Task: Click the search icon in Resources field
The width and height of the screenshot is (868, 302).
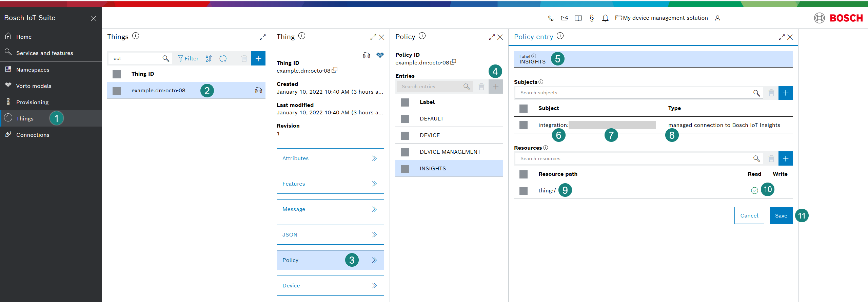Action: [x=756, y=158]
